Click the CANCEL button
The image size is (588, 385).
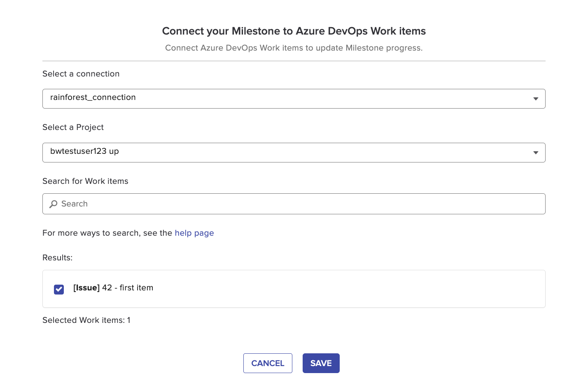(268, 363)
